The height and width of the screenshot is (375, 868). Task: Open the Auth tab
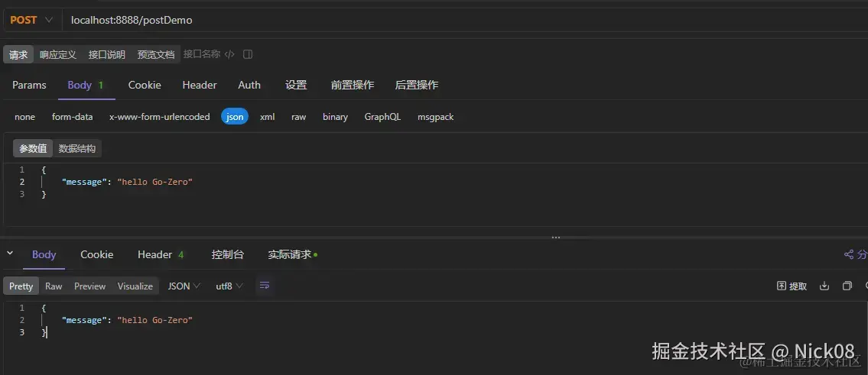pyautogui.click(x=249, y=86)
